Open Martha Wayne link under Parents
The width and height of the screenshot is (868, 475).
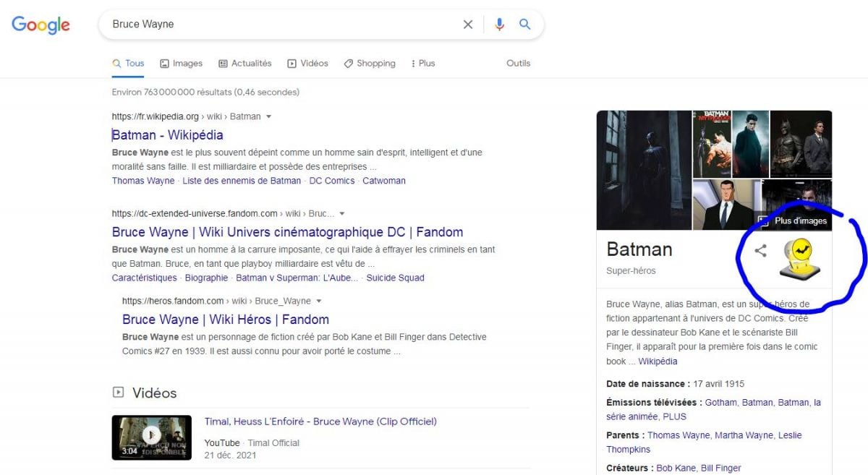pos(743,435)
